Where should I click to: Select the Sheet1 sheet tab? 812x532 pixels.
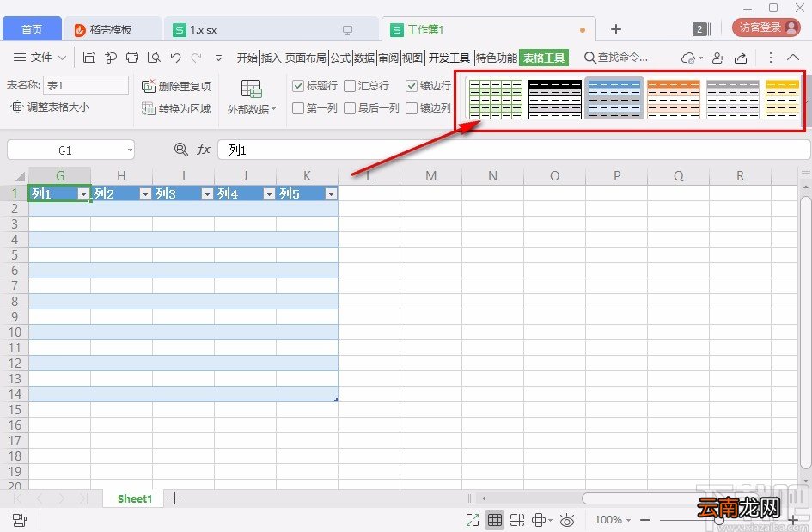135,498
